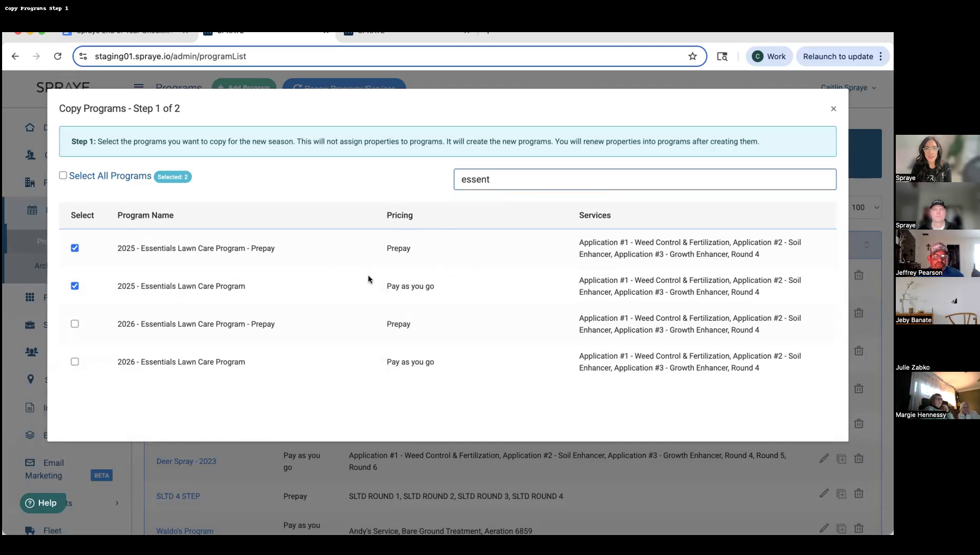The height and width of the screenshot is (555, 980).
Task: Click the BETA badge next to Email Marketing
Action: tap(102, 475)
